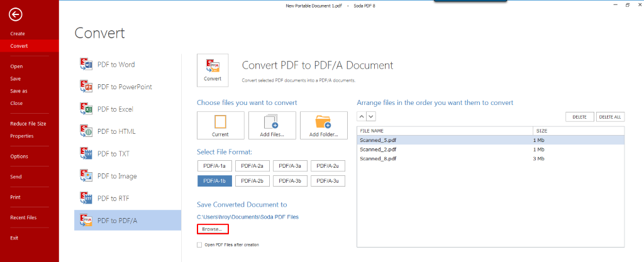Select the PDF to Image label
This screenshot has width=644, height=262.
117,177
